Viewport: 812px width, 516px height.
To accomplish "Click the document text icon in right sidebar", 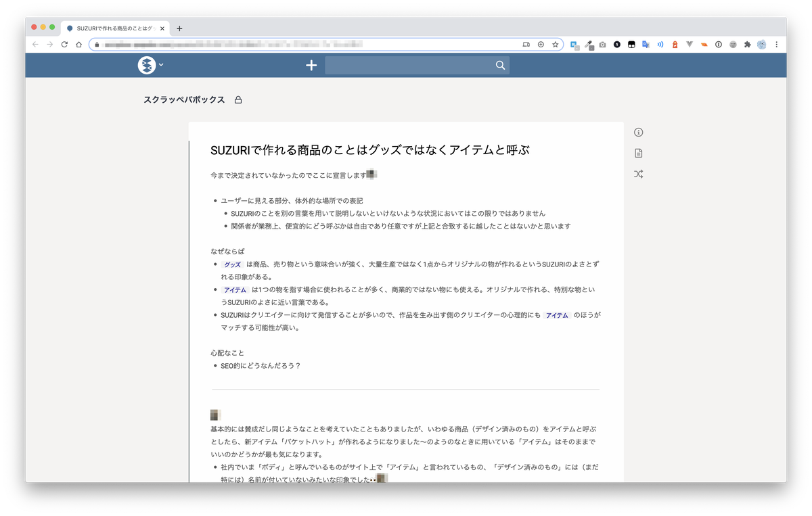I will point(638,153).
